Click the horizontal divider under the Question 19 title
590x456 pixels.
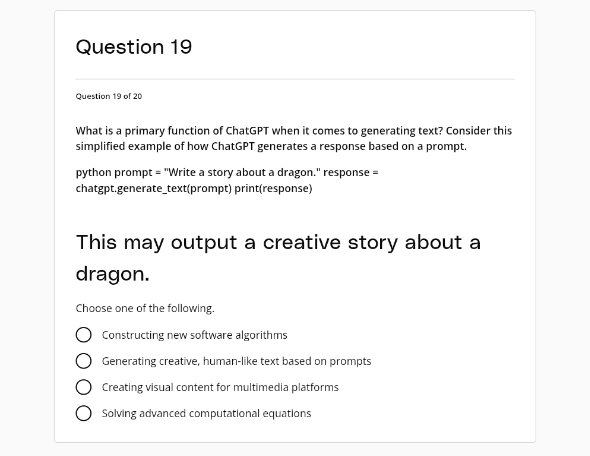coord(295,79)
